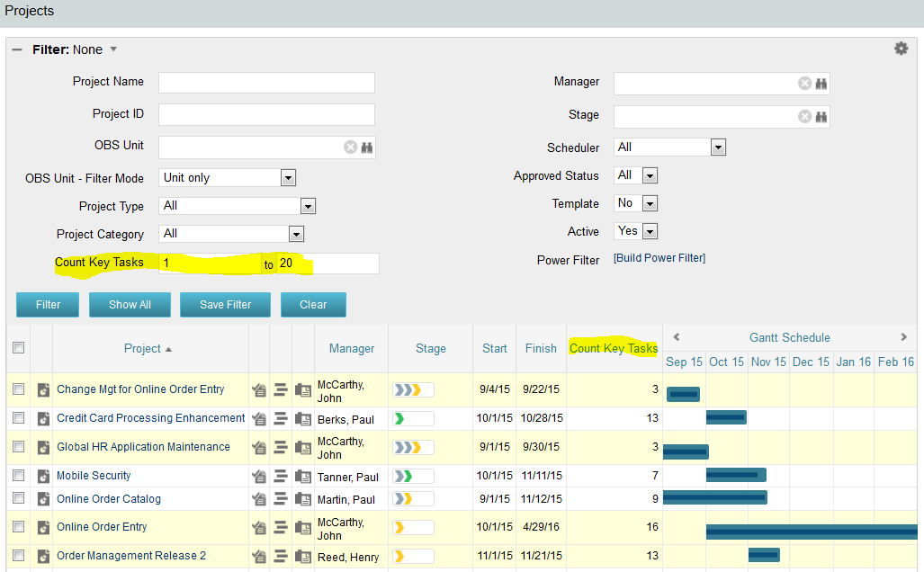Sort by Project column header
The width and height of the screenshot is (924, 572).
coord(142,349)
